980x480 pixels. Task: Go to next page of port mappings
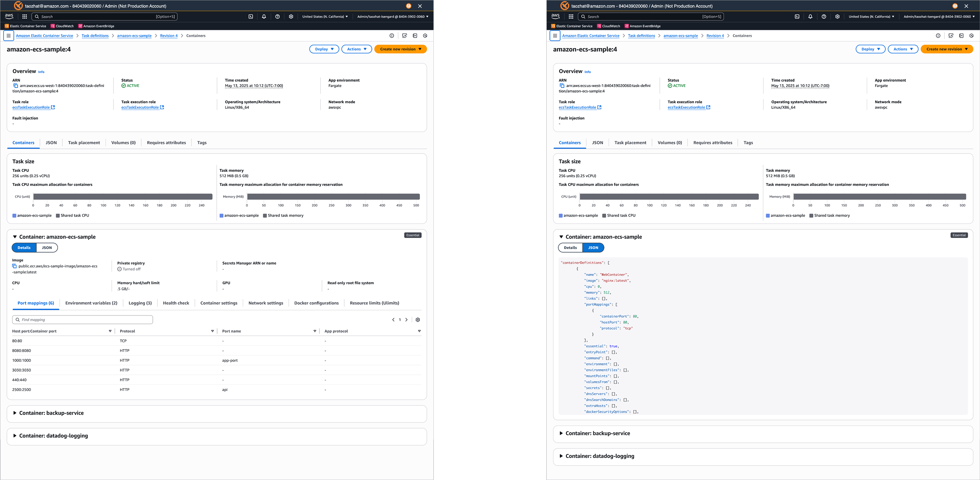406,320
